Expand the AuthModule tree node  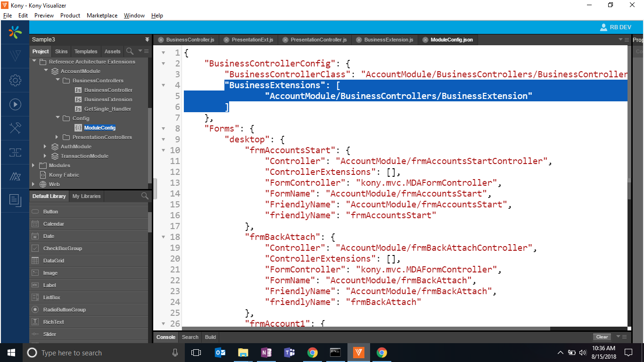[x=45, y=147]
